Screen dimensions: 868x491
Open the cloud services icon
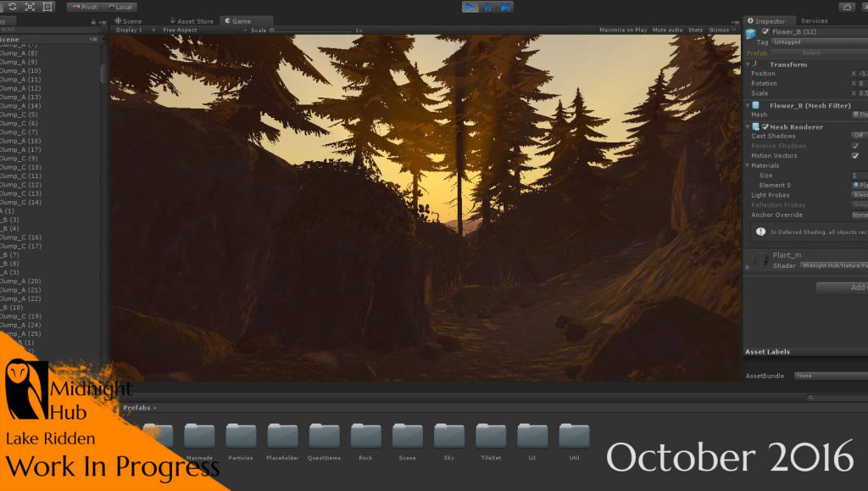tap(847, 7)
